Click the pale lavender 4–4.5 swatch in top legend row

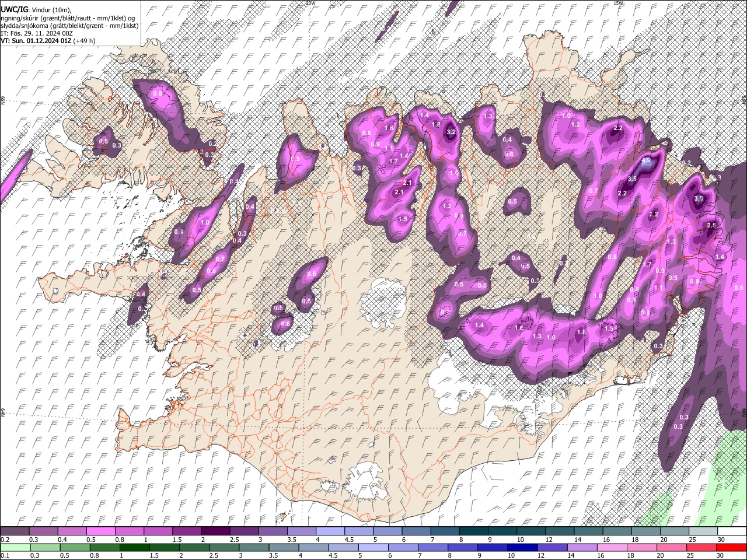tap(330, 531)
